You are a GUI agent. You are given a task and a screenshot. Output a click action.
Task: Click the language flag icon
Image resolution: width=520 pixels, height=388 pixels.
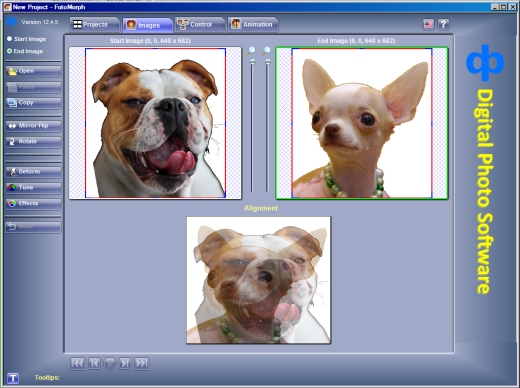pyautogui.click(x=428, y=24)
